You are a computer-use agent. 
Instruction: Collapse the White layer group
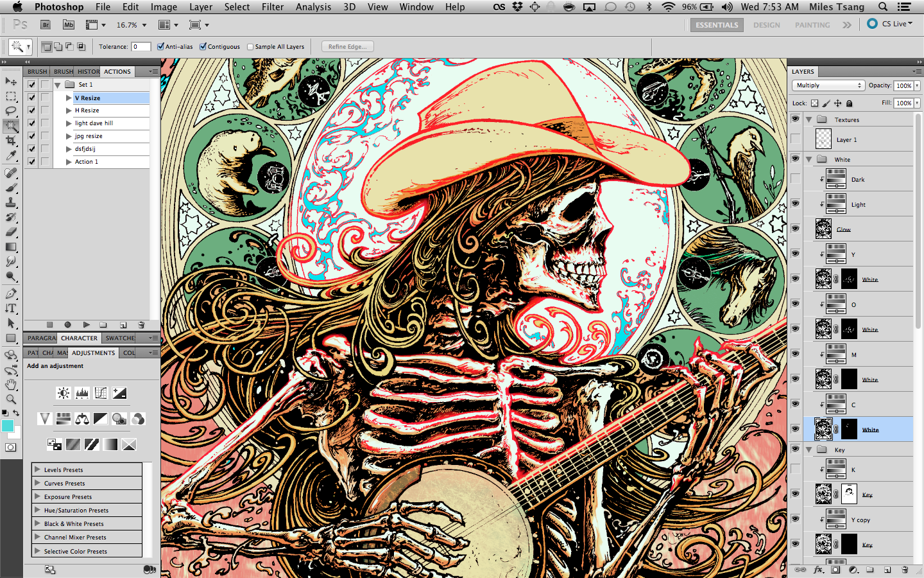pyautogui.click(x=809, y=159)
